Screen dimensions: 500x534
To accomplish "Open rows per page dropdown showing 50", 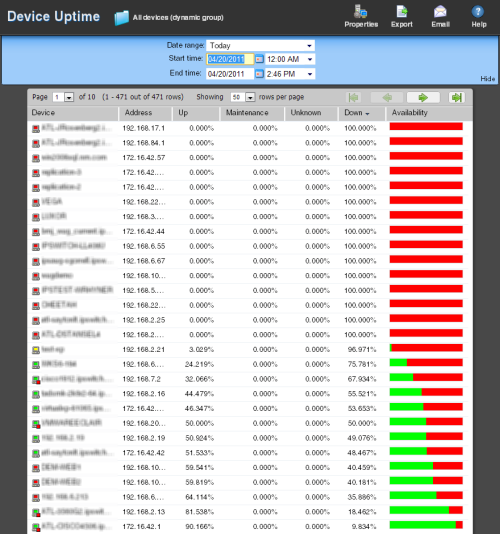I will 250,97.
